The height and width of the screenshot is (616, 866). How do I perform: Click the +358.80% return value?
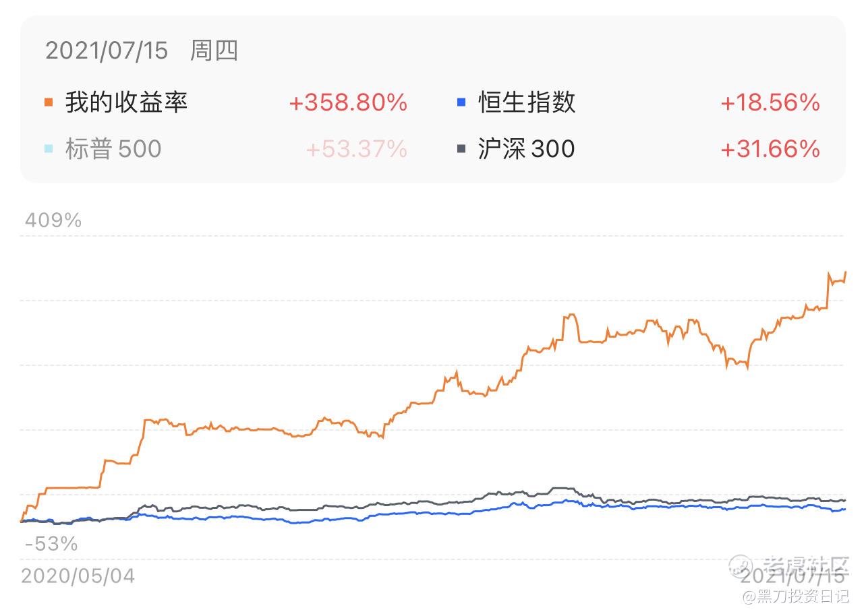click(348, 102)
